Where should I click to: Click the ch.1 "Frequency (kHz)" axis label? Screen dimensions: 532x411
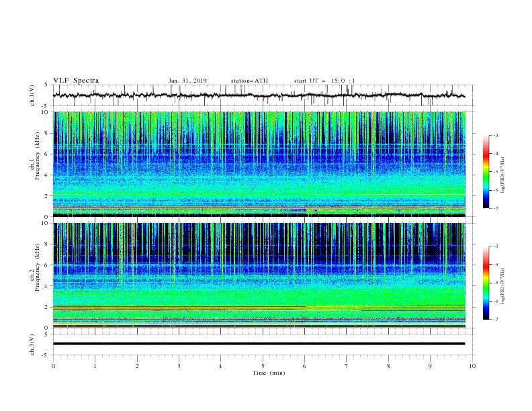[x=38, y=156]
